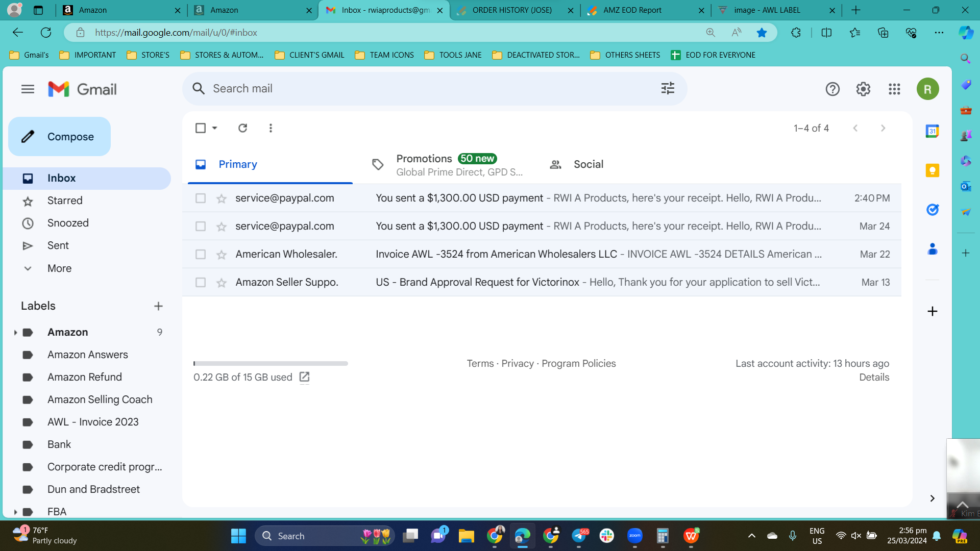Viewport: 980px width, 551px height.
Task: Click the search options filter icon
Action: (x=668, y=88)
